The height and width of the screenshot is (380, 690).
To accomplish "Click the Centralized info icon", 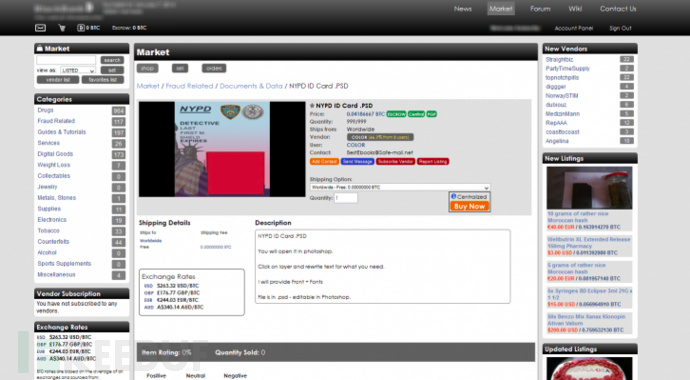I will (x=454, y=197).
